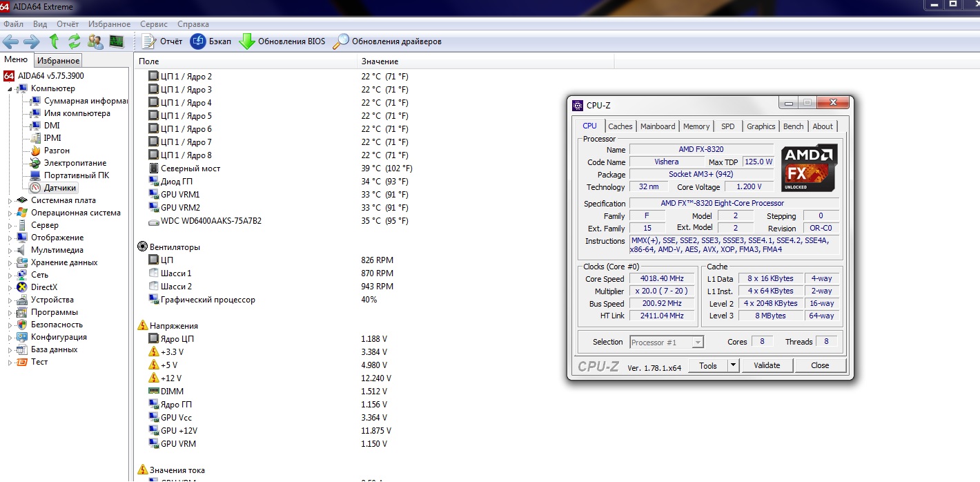The height and width of the screenshot is (482, 980).
Task: Click the Северный мост chip icon
Action: (154, 168)
